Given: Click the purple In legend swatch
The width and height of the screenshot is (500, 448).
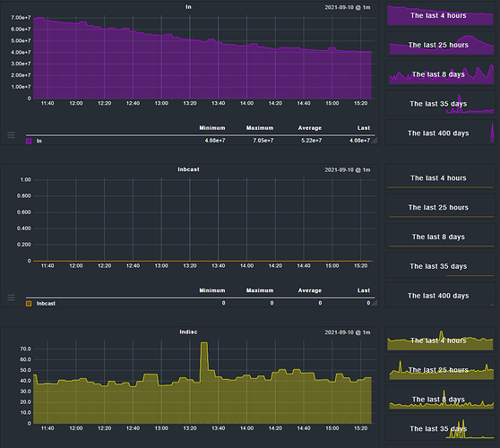Looking at the screenshot, I should pyautogui.click(x=29, y=141).
